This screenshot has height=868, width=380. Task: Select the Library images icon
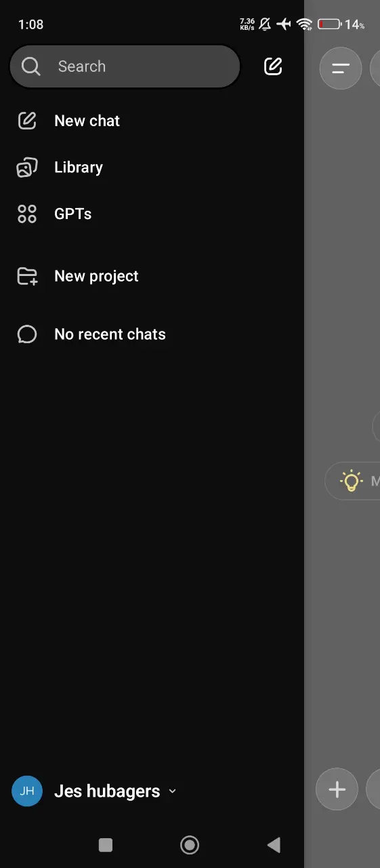point(26,167)
